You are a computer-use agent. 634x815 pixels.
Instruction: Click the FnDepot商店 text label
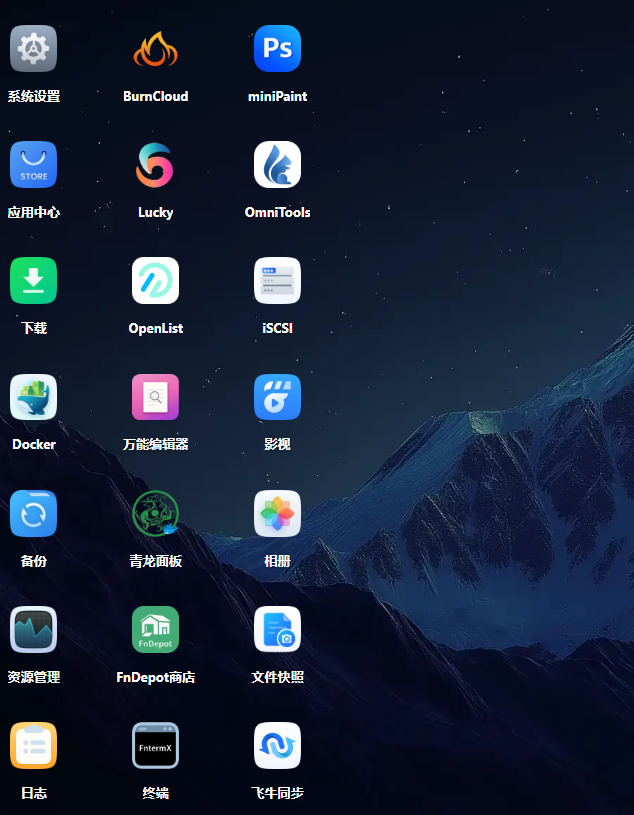(155, 677)
